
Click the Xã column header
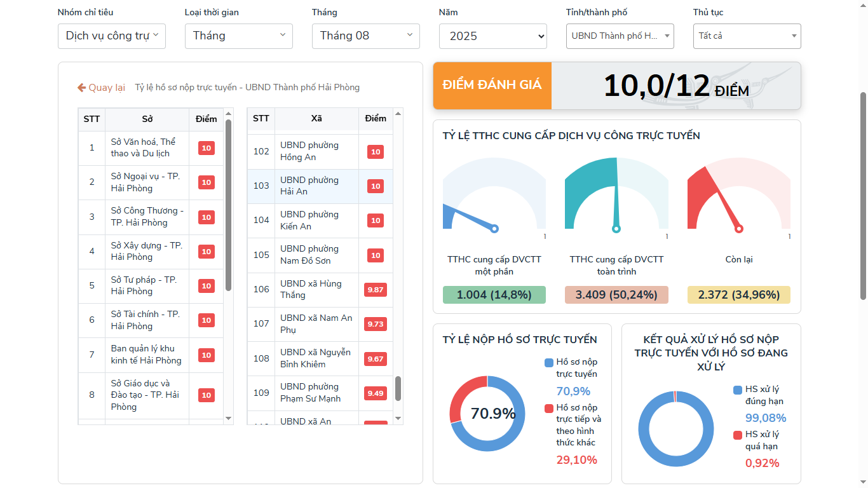click(x=316, y=119)
